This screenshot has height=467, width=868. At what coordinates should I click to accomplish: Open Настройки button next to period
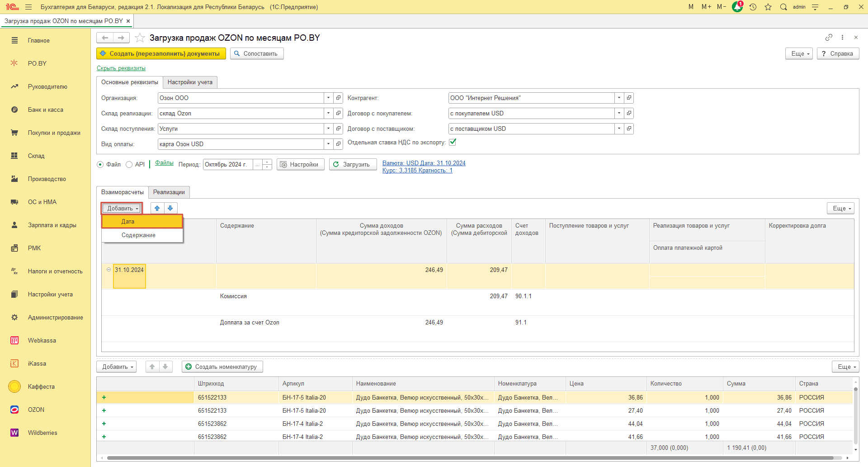click(300, 164)
